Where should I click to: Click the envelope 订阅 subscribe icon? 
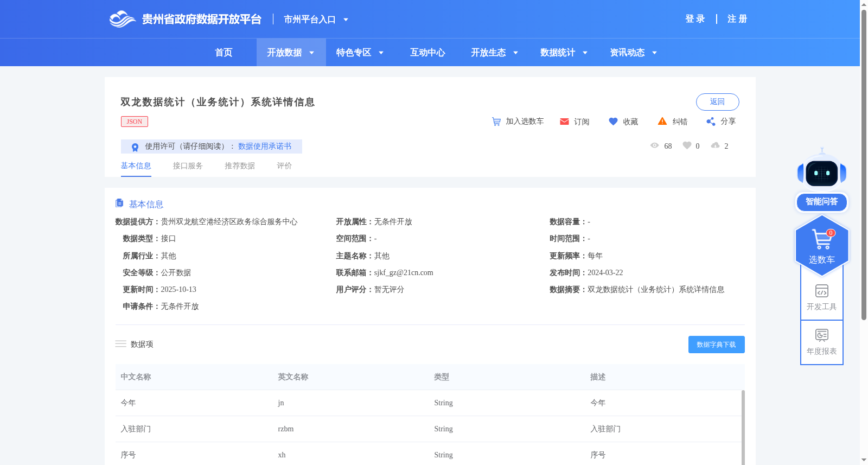click(564, 122)
